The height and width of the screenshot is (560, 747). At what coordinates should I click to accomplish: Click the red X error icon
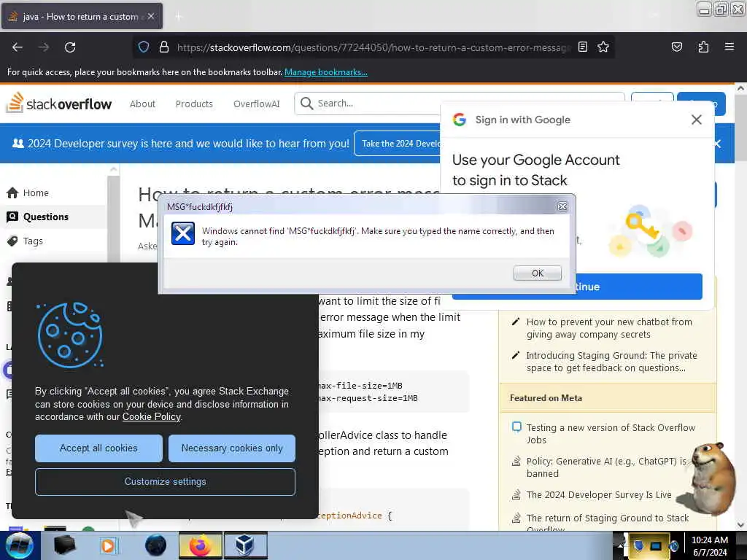[x=183, y=233]
